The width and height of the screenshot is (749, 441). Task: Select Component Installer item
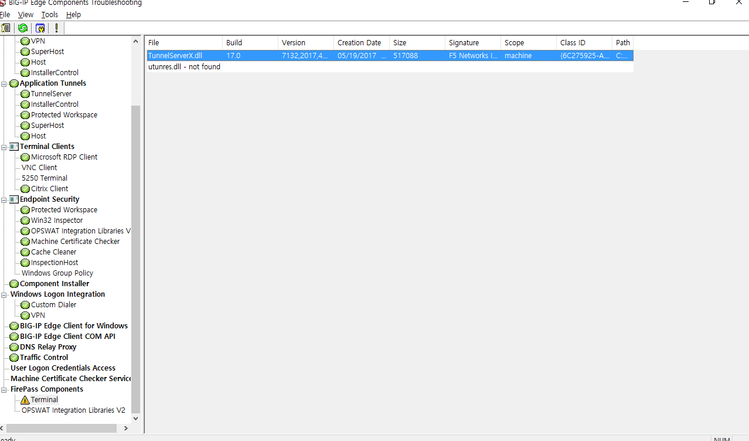(x=54, y=283)
